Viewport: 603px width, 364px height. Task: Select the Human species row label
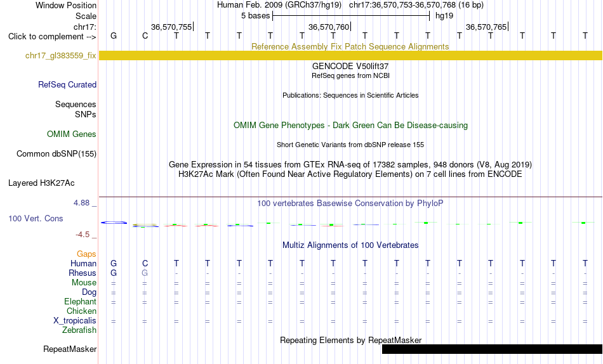point(83,263)
